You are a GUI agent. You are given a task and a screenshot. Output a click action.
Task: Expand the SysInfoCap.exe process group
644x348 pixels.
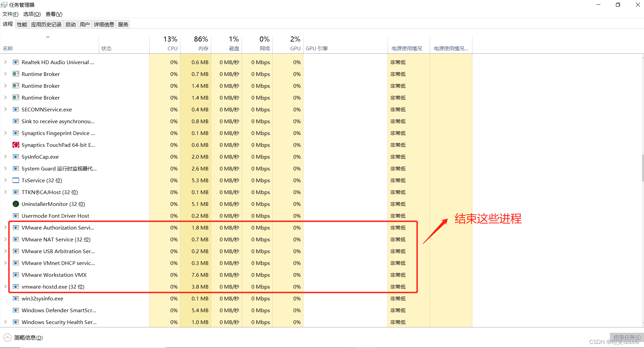coord(5,157)
